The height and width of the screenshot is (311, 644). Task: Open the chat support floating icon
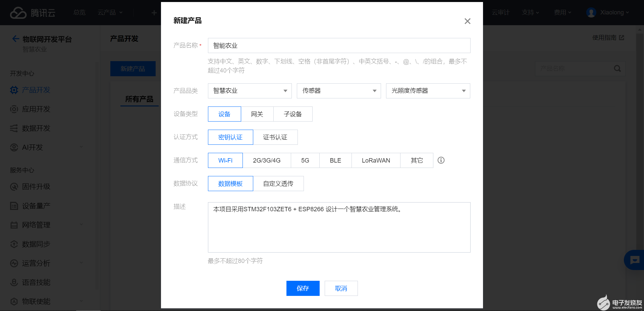pos(634,260)
